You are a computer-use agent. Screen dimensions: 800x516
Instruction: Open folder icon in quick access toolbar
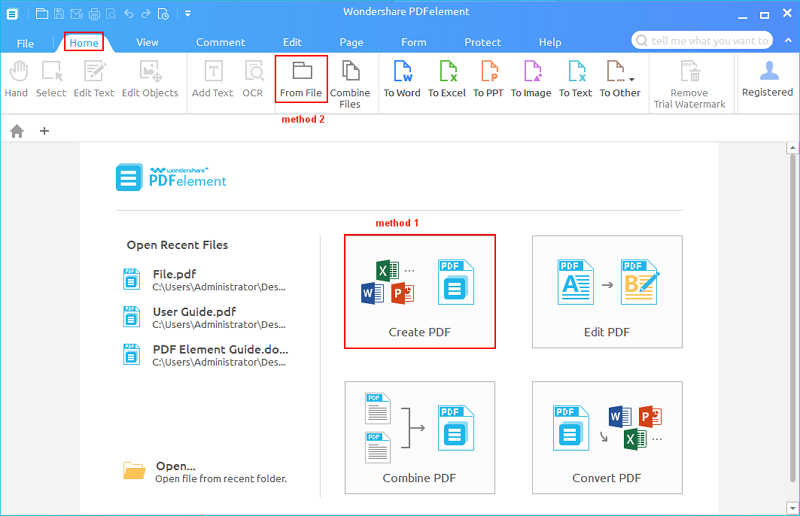42,14
